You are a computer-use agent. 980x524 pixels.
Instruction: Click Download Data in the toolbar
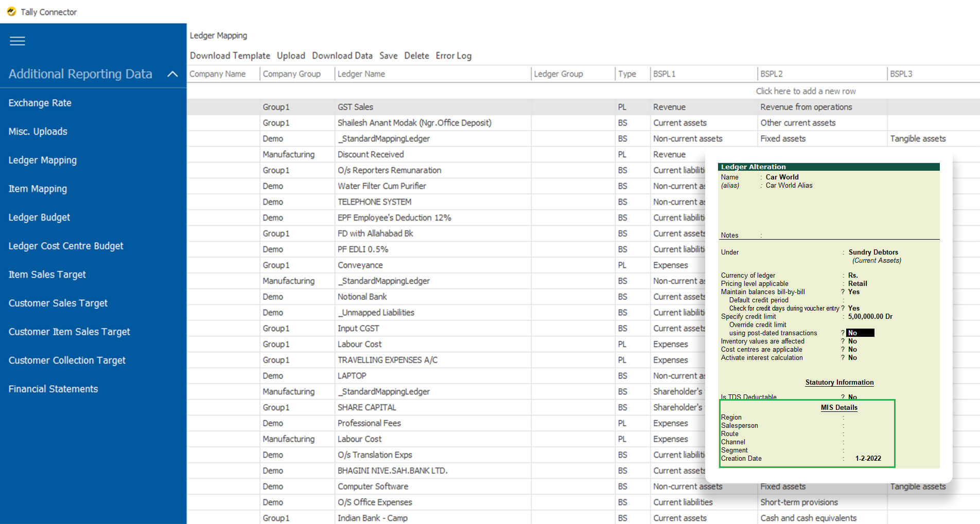click(x=342, y=56)
